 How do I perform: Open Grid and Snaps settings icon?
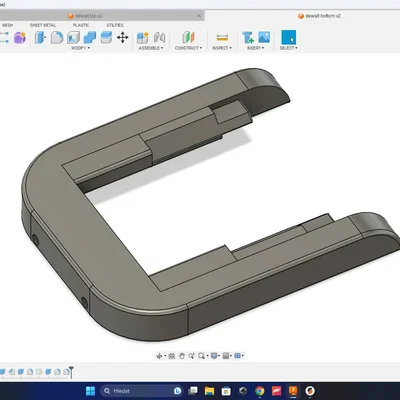click(x=226, y=356)
